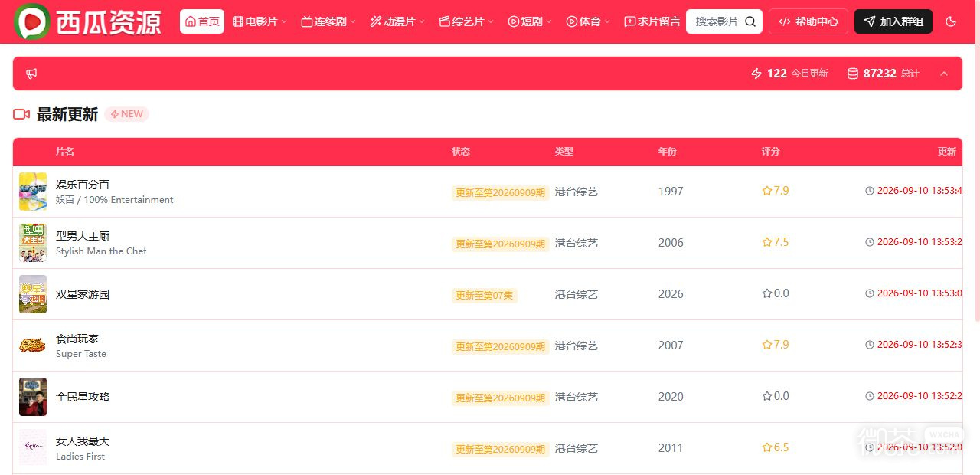Open the 全民星攻略 title link
The image size is (980, 475).
tap(83, 397)
